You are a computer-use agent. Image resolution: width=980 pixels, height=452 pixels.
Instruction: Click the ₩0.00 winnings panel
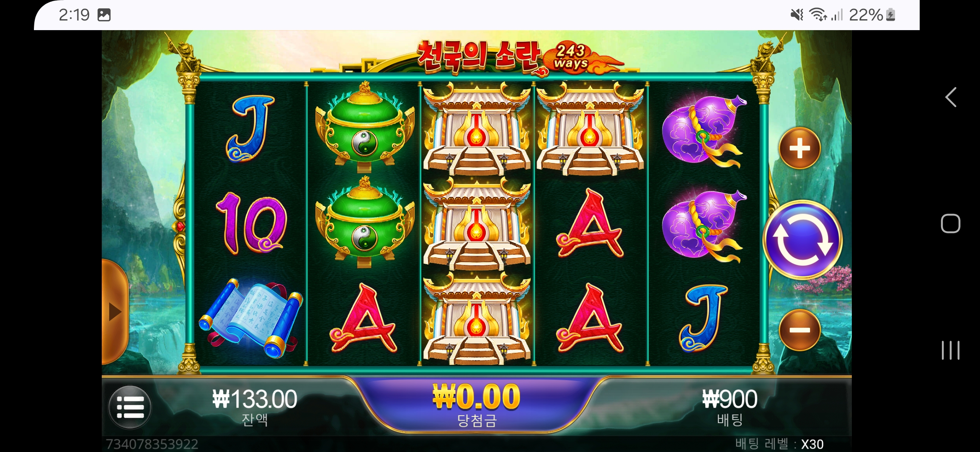477,405
